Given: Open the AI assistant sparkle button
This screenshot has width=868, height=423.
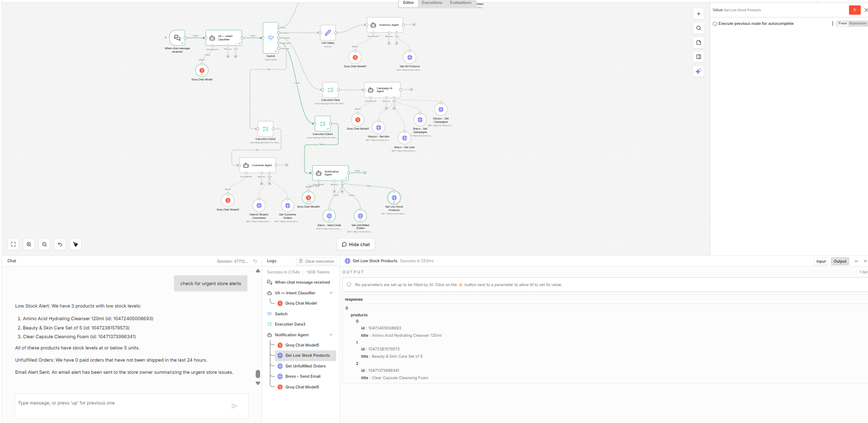Looking at the screenshot, I should tap(698, 71).
